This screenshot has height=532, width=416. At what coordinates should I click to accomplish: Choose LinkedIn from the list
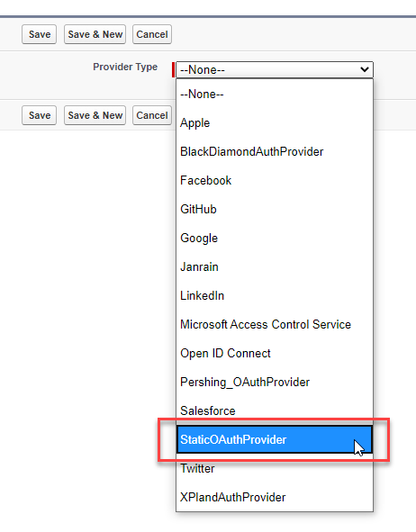coord(275,296)
